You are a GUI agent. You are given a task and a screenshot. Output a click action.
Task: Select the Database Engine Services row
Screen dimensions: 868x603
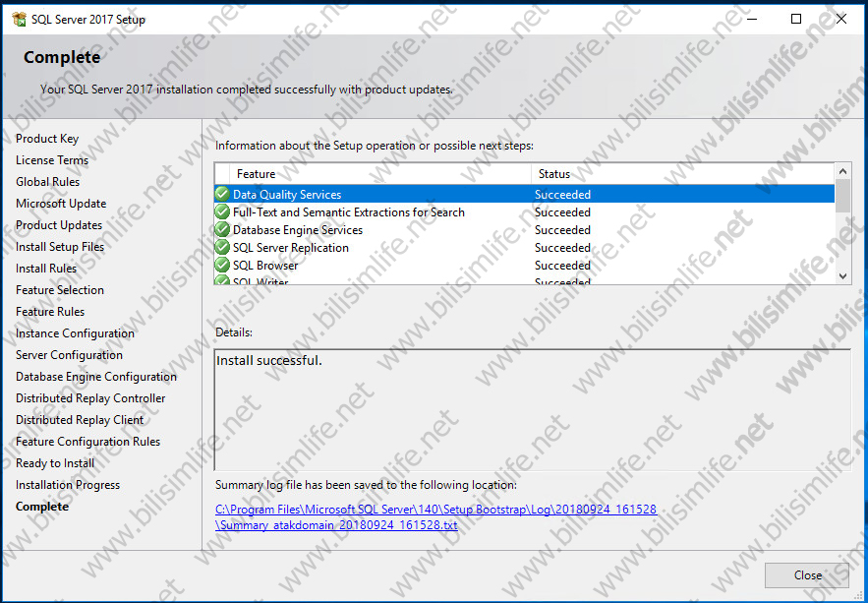pyautogui.click(x=524, y=230)
